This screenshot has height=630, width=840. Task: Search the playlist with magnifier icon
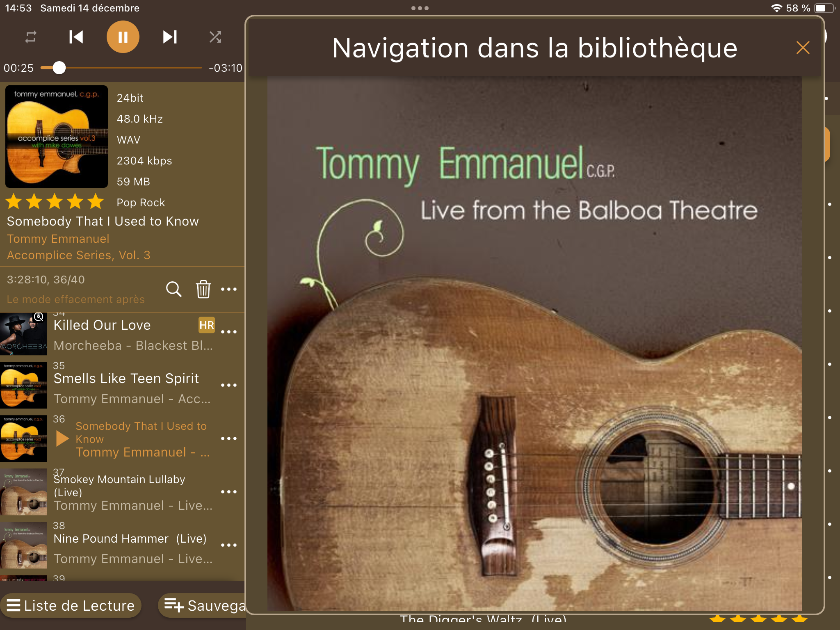click(x=173, y=289)
